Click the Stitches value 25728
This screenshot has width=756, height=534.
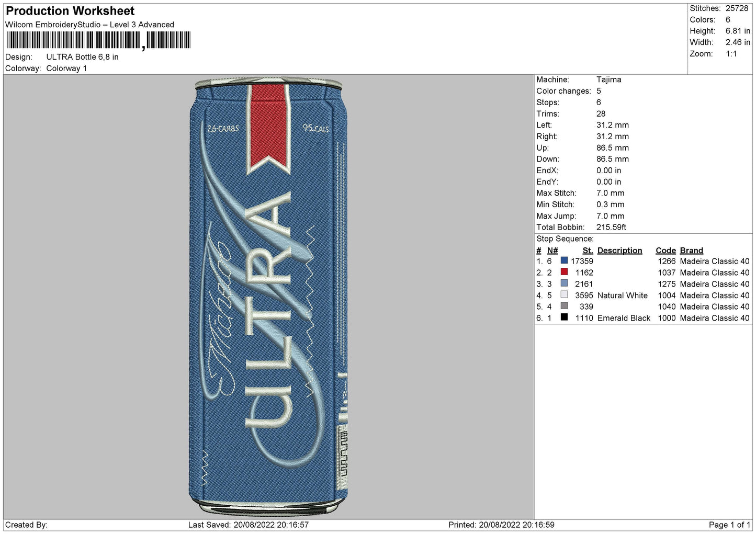pyautogui.click(x=737, y=8)
